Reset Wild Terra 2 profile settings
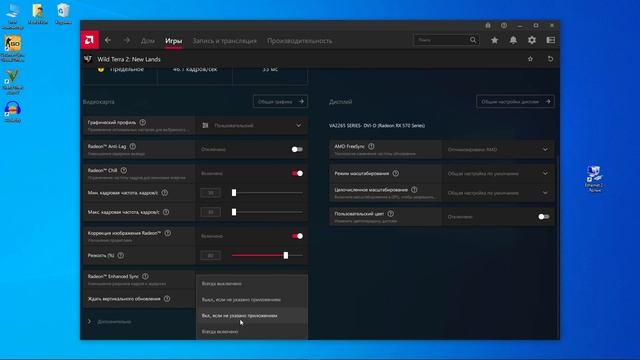 550,59
